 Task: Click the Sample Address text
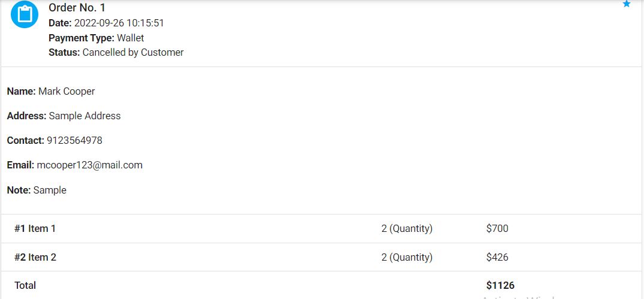point(84,116)
